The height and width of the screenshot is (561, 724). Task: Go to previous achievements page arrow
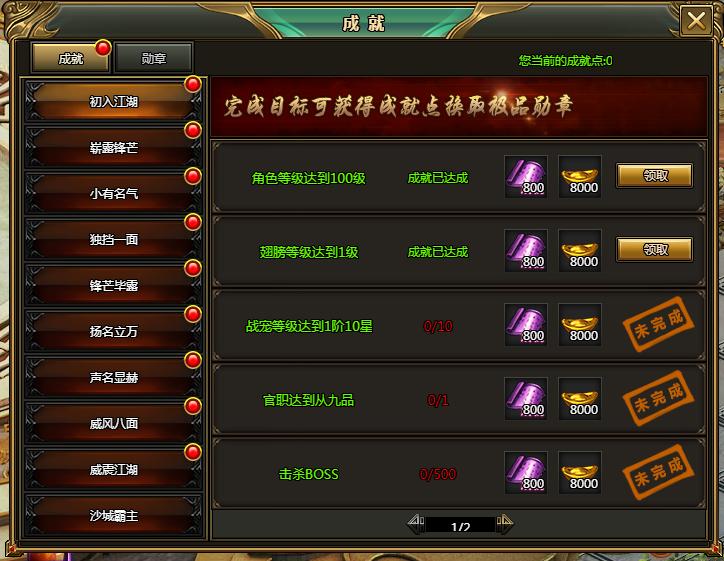tap(416, 522)
